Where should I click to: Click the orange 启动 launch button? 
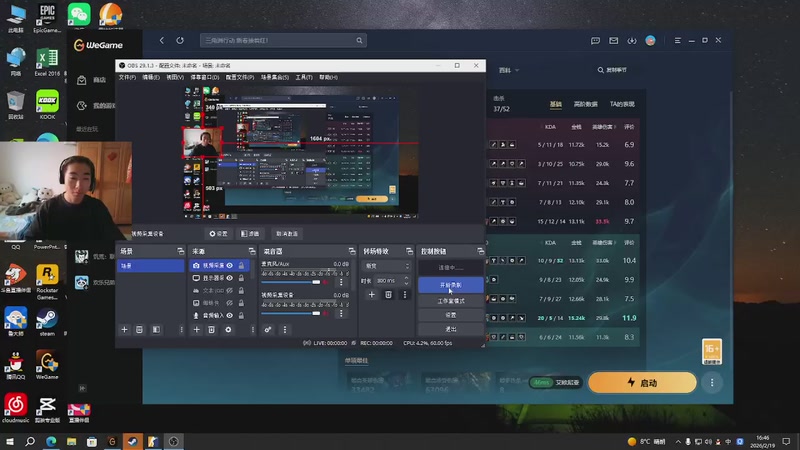tap(642, 382)
